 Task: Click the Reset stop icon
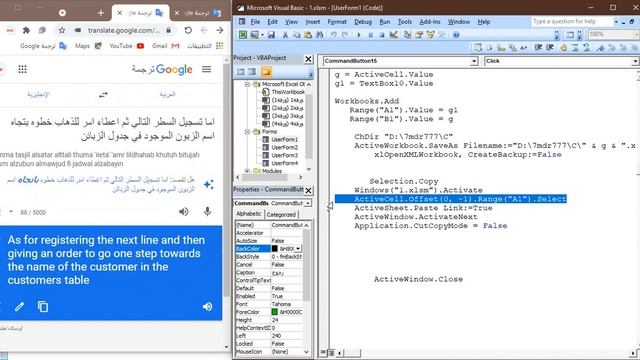382,35
